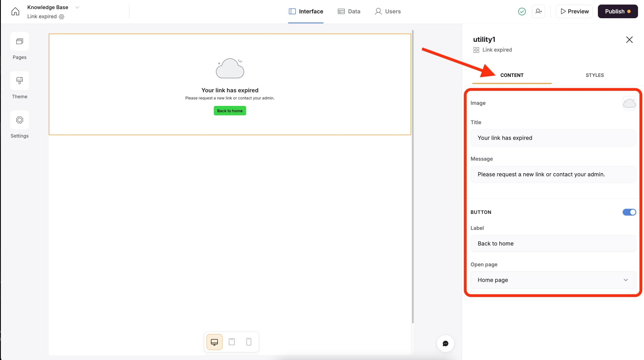
Task: Click gear icon next to Link expired
Action: tap(61, 17)
